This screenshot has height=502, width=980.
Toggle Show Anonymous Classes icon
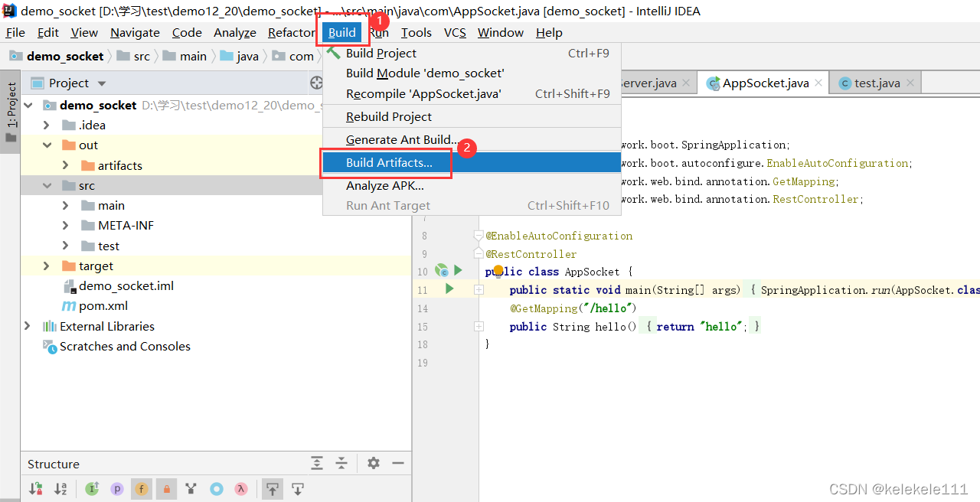[x=217, y=488]
